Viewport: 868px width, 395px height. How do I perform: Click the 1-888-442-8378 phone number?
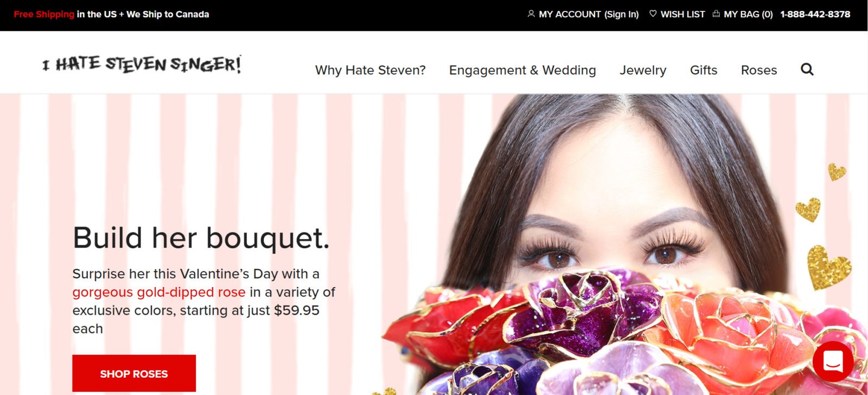[x=815, y=14]
